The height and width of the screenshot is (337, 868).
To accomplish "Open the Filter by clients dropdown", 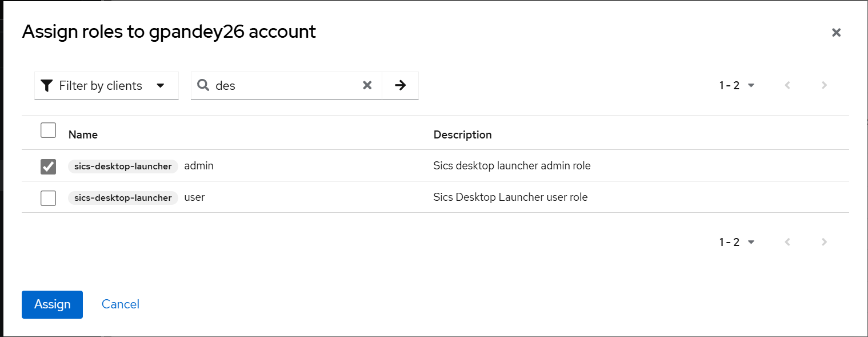I will [x=106, y=85].
